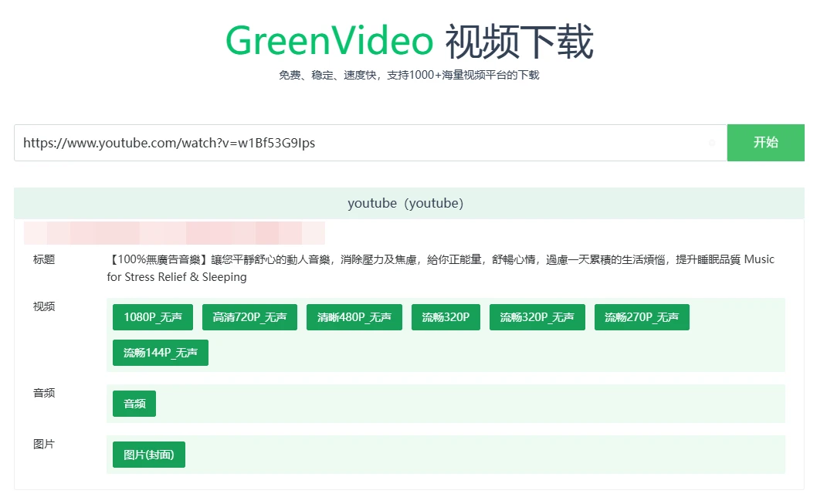
Task: Click the 音频 row label
Action: [x=44, y=393]
